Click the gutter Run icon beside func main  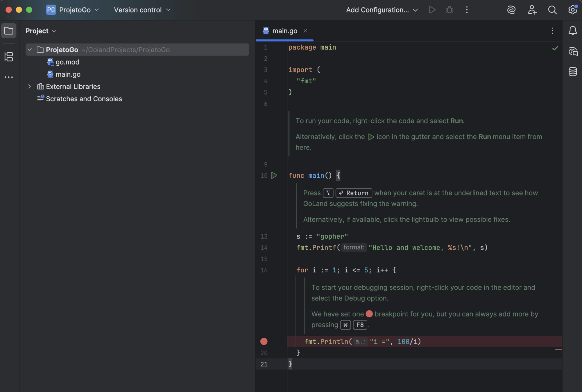point(274,175)
